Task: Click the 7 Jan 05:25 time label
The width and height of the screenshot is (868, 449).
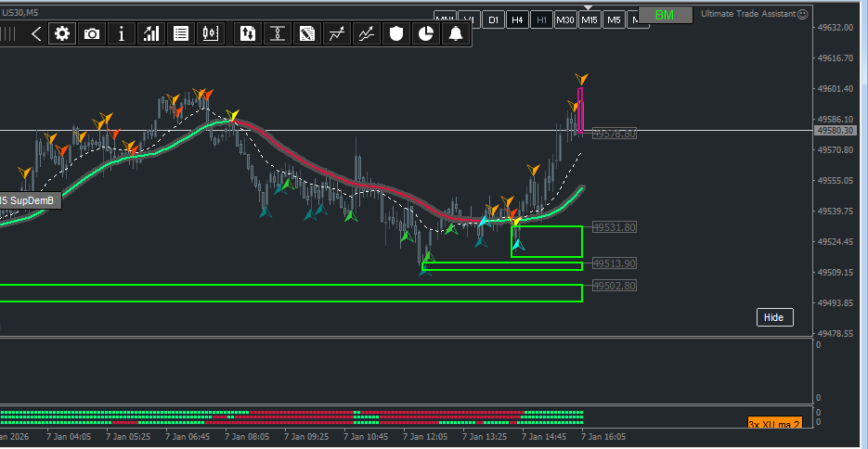Action: pos(128,437)
